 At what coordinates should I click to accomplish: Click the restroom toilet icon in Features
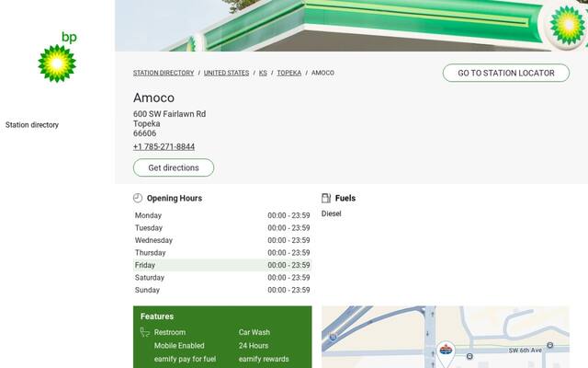(145, 332)
